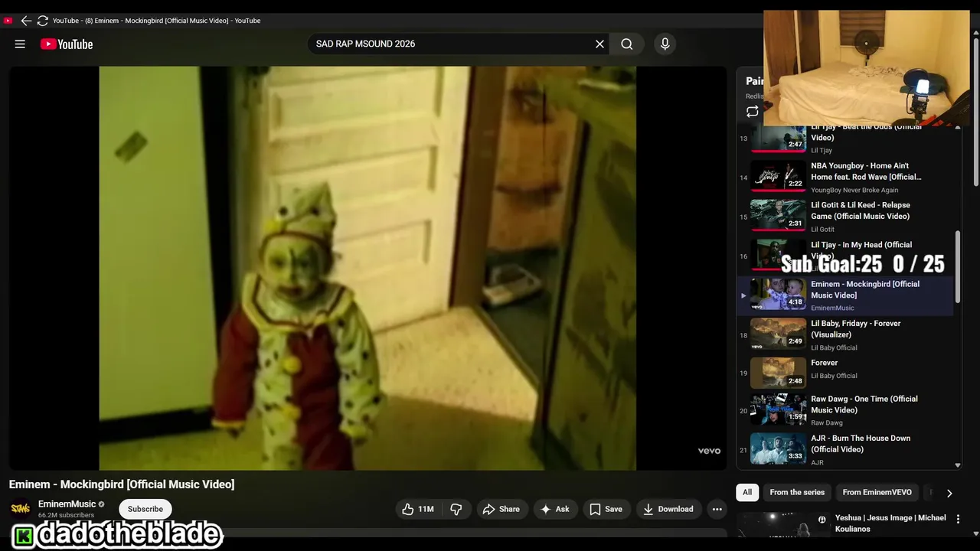The image size is (980, 551).
Task: Select the From the series chip
Action: click(797, 492)
